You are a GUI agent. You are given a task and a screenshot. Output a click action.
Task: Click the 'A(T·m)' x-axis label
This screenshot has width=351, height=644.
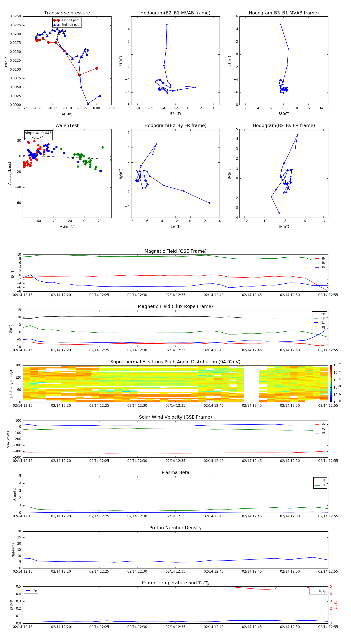tap(67, 114)
